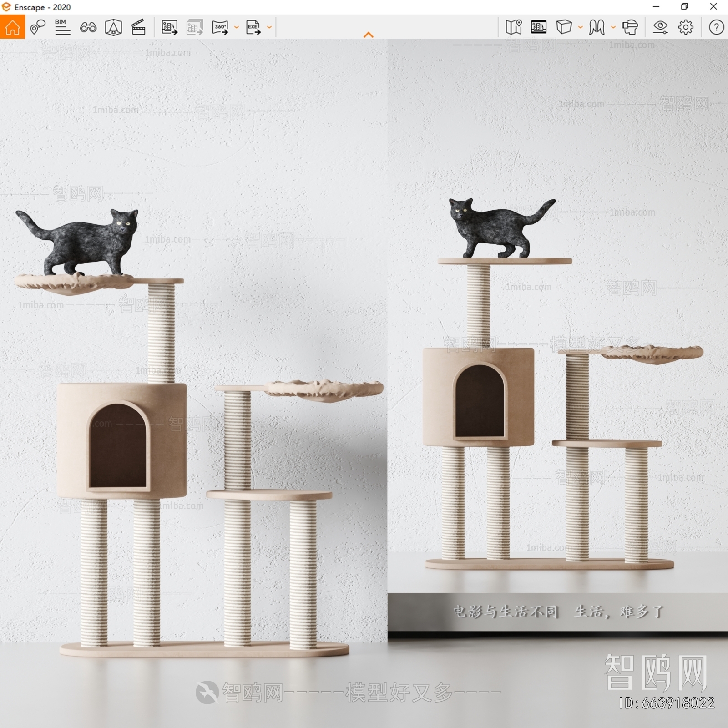The image size is (728, 728).
Task: Click the EXE standalone export icon
Action: pyautogui.click(x=253, y=27)
